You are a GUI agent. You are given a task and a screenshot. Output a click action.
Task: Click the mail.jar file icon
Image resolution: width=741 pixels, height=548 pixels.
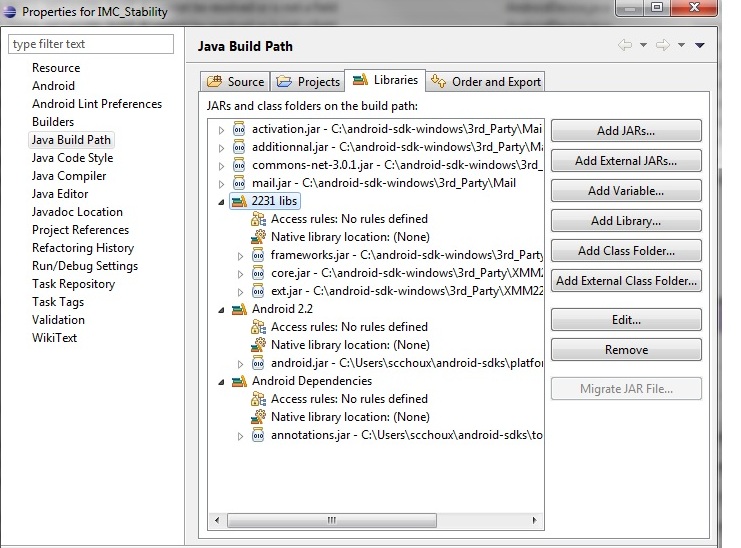239,183
